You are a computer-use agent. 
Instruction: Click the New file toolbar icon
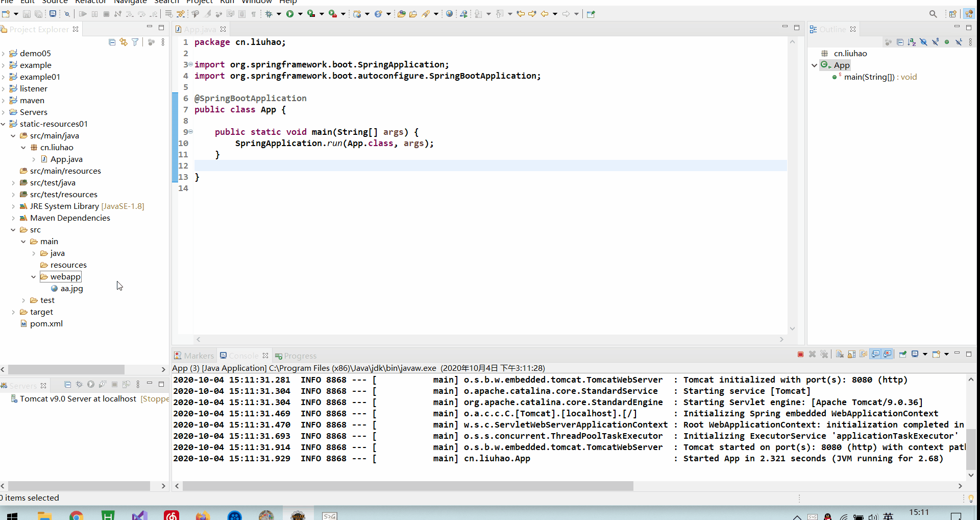6,14
